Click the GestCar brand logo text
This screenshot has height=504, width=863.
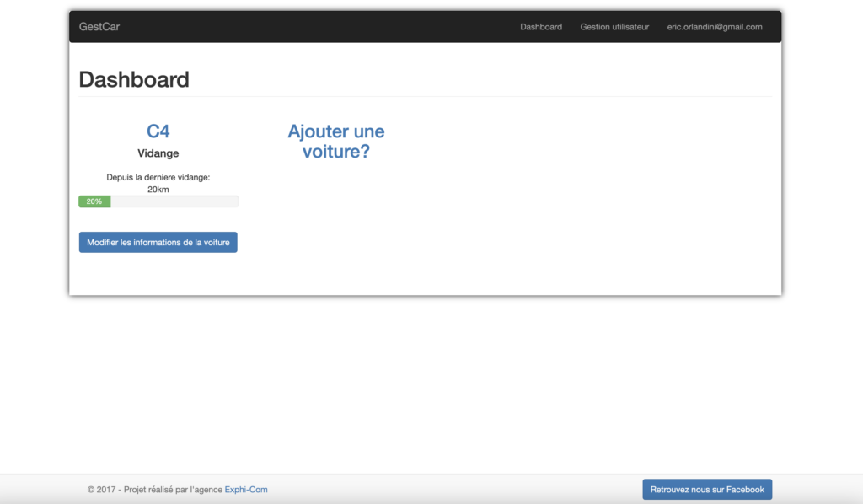click(99, 26)
